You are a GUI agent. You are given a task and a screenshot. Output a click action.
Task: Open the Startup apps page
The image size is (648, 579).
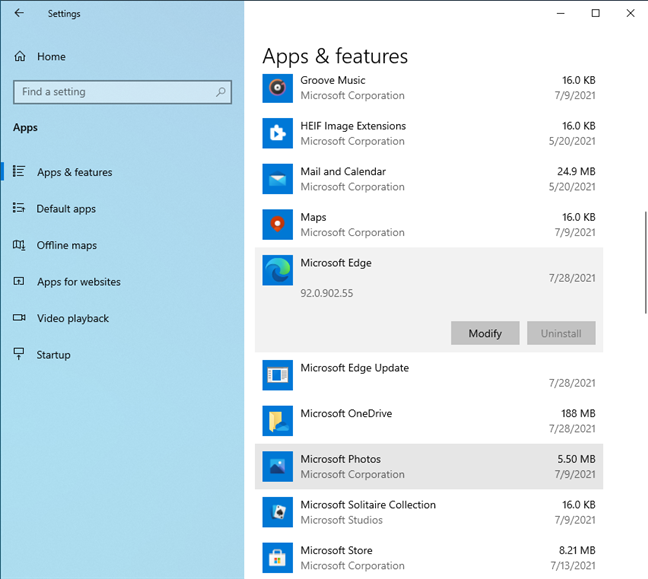[x=54, y=355]
